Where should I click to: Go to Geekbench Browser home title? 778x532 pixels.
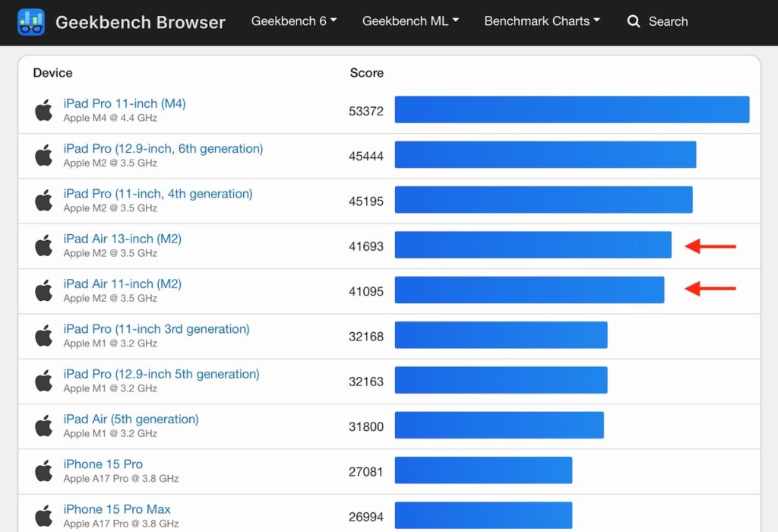pos(141,22)
